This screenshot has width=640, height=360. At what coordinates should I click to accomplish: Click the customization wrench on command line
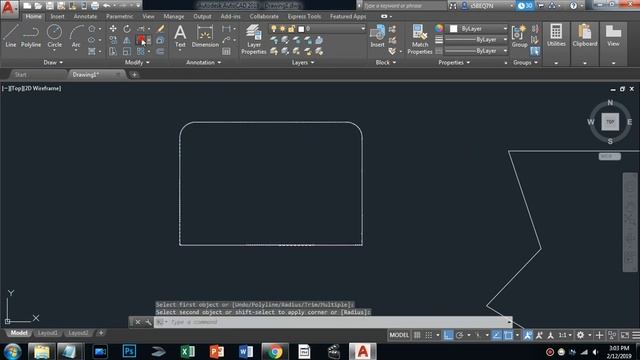pyautogui.click(x=148, y=322)
